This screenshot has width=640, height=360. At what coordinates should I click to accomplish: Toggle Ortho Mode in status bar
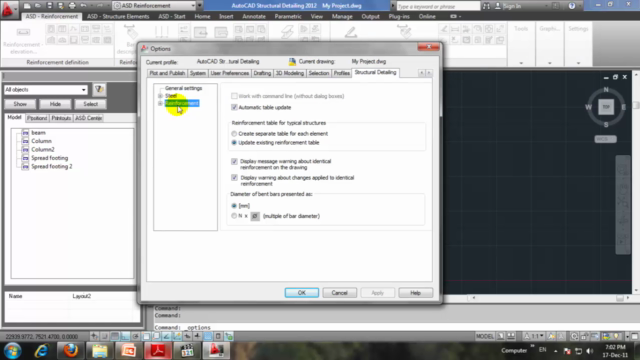125,336
